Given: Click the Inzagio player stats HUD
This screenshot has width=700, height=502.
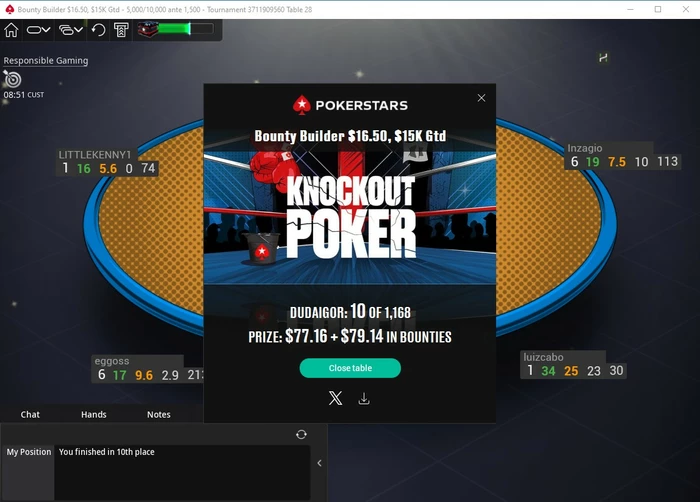Looking at the screenshot, I should click(623, 156).
